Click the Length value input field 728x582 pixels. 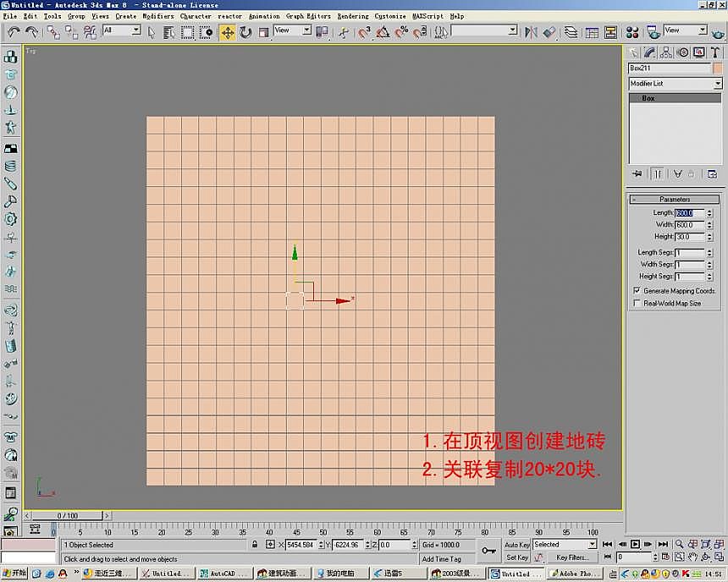688,213
